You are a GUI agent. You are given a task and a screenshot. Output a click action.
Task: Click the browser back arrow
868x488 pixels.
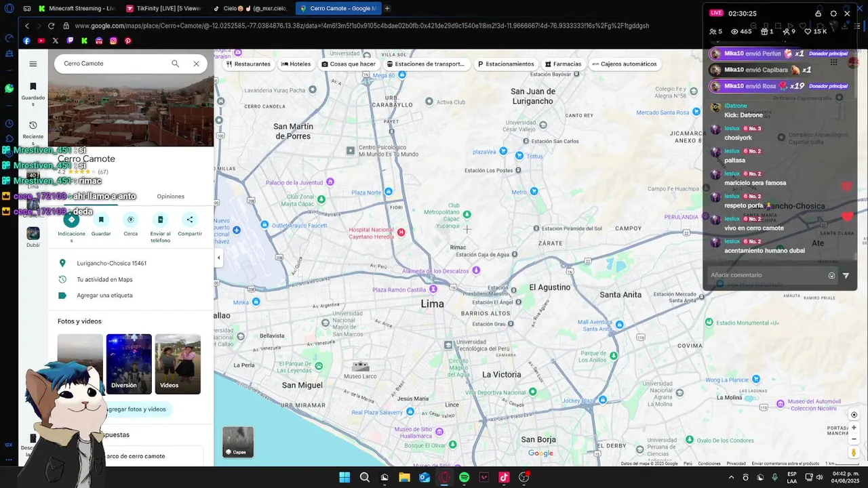pyautogui.click(x=27, y=26)
